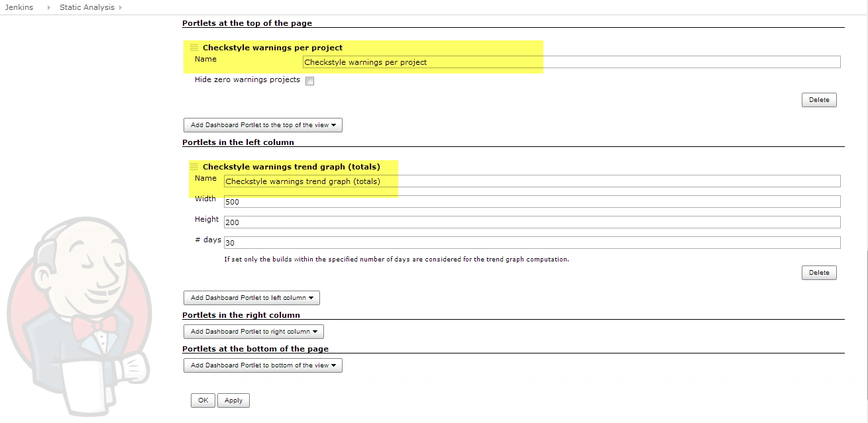Edit the trend graph portlet name
Viewport: 868px width, 423px height.
click(x=464, y=181)
